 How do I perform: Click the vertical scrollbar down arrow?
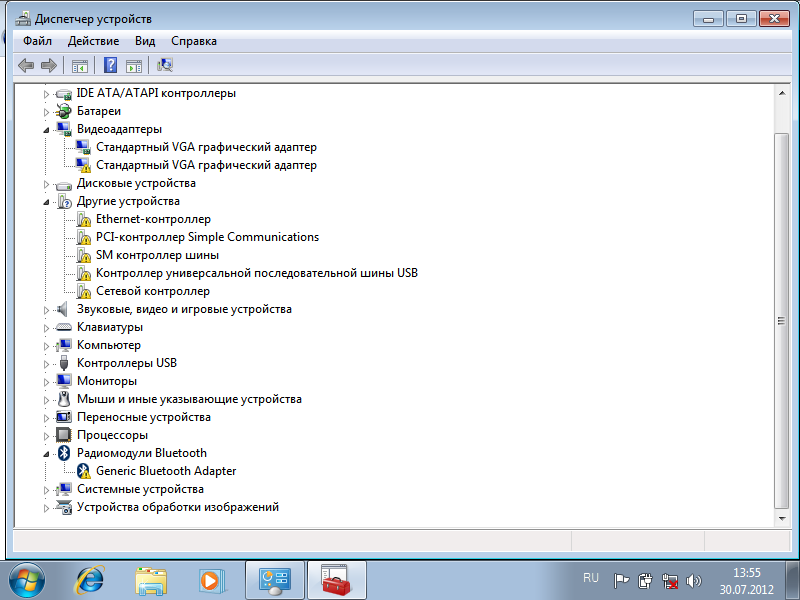(x=782, y=518)
